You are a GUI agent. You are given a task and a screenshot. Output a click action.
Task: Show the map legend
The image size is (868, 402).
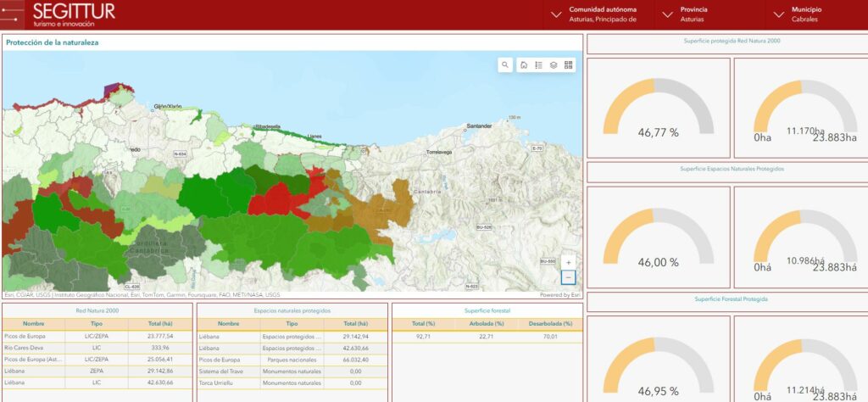539,64
